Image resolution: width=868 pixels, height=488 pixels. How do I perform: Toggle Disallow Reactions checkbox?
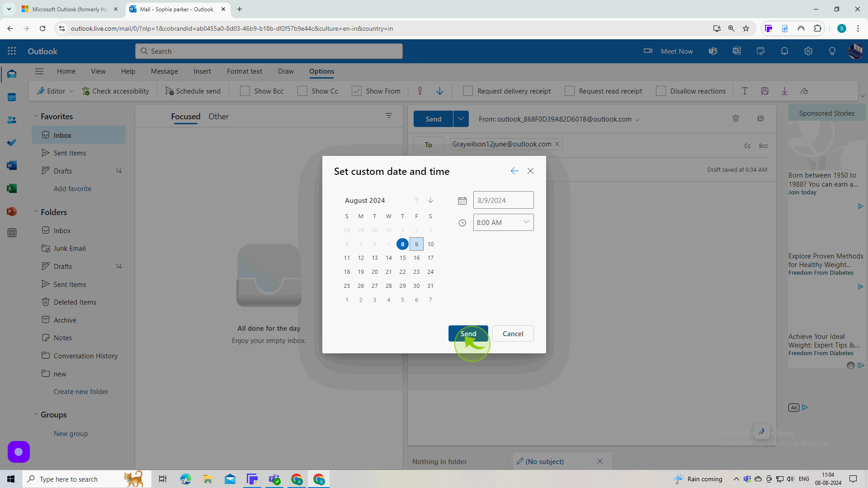663,91
